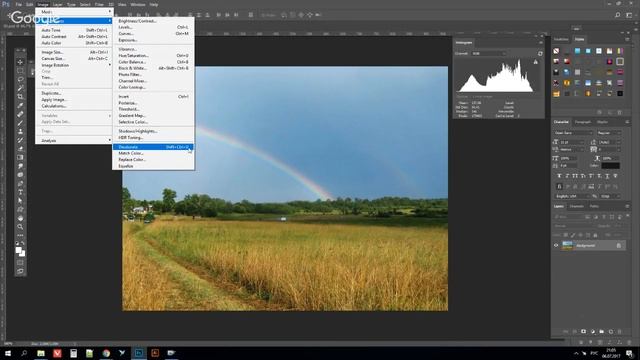This screenshot has width=640, height=360.
Task: Select the History Brush tool
Action: 20,140
